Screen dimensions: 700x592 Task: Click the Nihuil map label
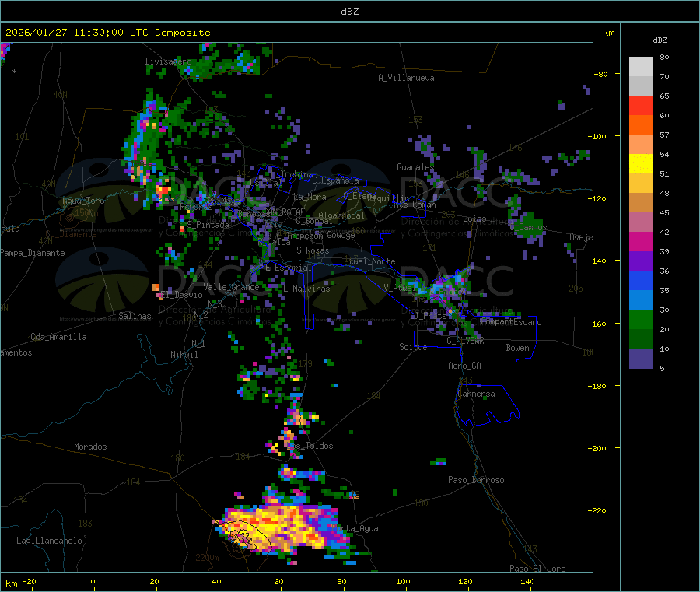[x=184, y=355]
